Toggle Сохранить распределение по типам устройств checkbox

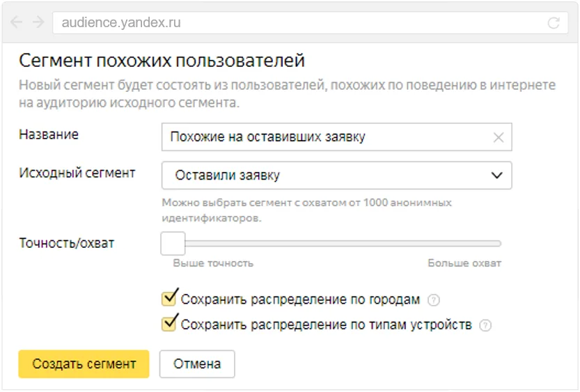(x=169, y=323)
